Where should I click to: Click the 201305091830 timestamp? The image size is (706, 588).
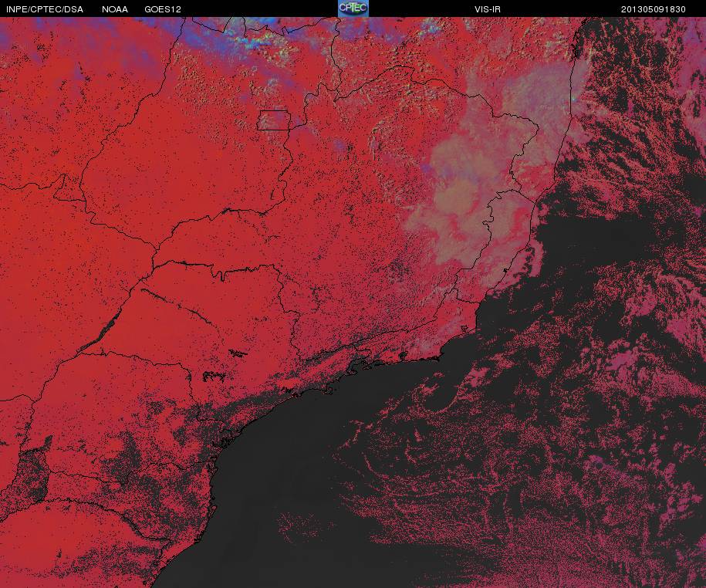pos(654,9)
